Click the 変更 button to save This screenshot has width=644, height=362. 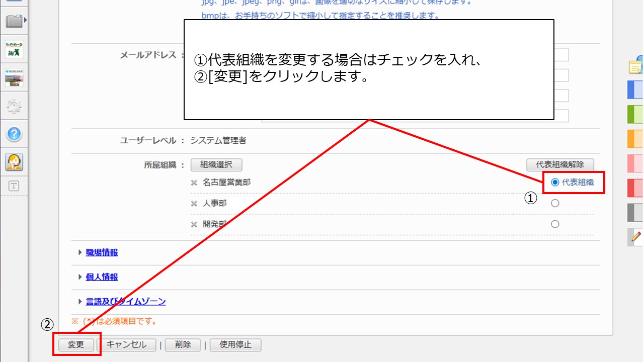(76, 345)
